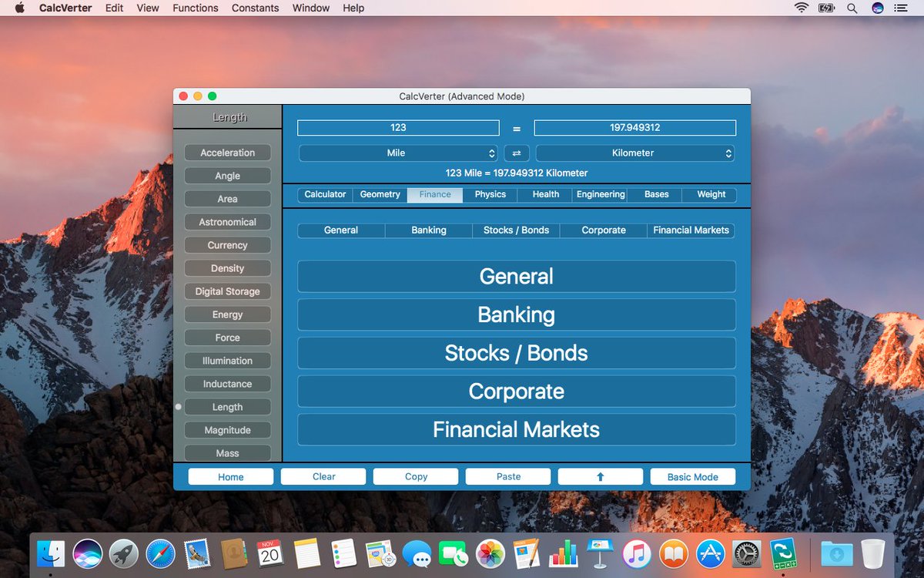The image size is (924, 578).
Task: Select the small Financial Markets segment
Action: [x=691, y=230]
